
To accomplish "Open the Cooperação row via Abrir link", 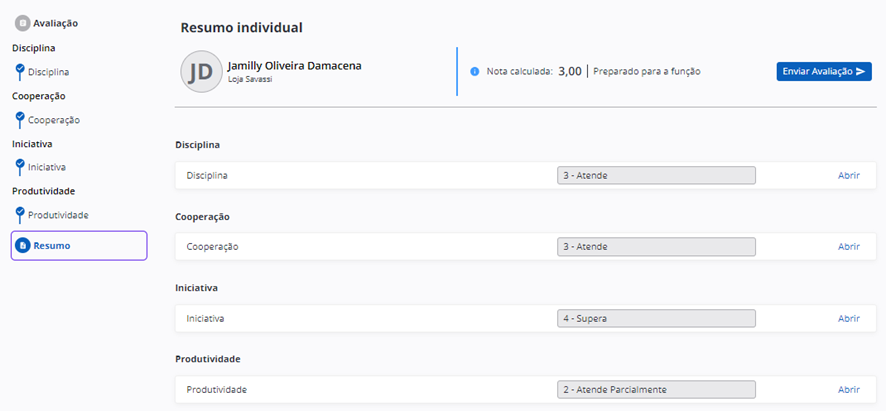I will 848,246.
